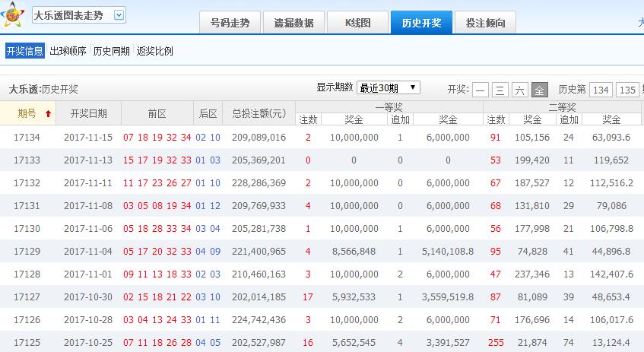Image resolution: width=644 pixels, height=352 pixels.
Task: Click issue number 17131
Action: click(x=27, y=206)
